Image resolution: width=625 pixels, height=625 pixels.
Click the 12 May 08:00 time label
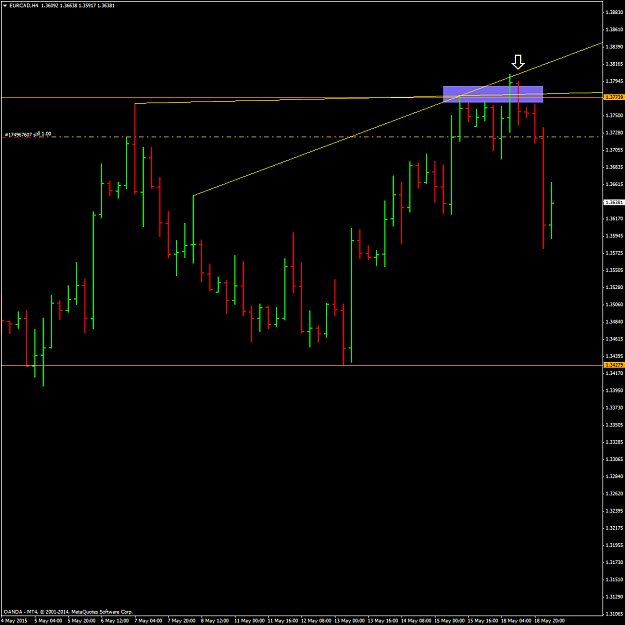click(315, 621)
